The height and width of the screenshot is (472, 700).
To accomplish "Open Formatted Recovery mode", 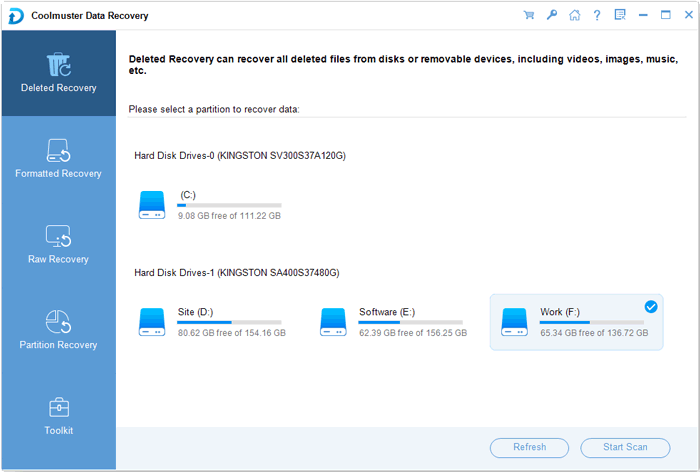I will pos(59,159).
